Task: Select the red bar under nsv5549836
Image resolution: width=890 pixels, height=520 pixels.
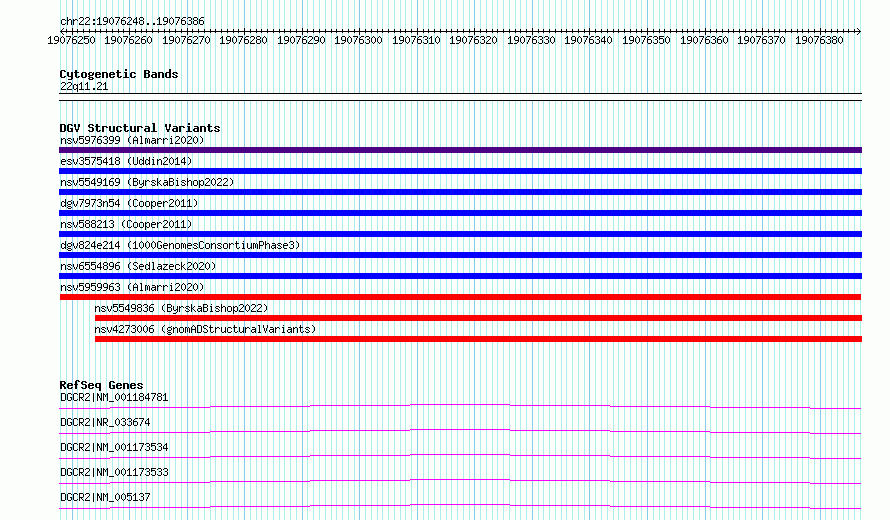Action: click(x=478, y=318)
